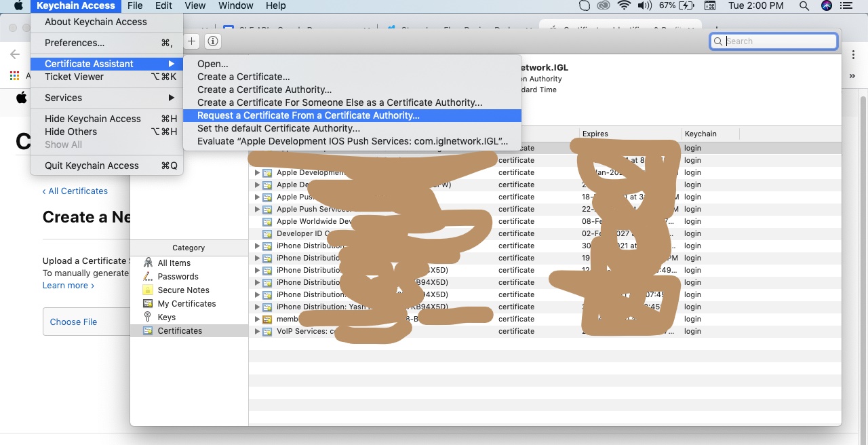
Task: Choose Set the default Certificate Authority...
Action: click(352, 128)
